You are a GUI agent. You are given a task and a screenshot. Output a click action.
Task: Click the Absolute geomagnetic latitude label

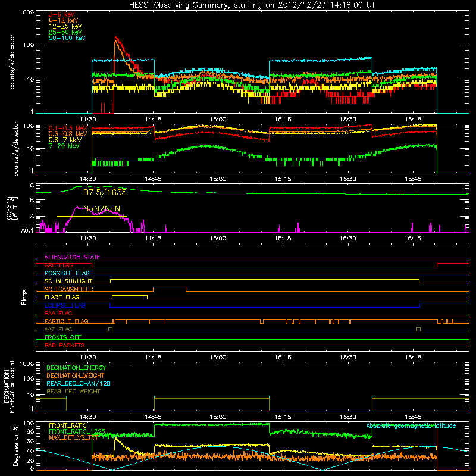411,426
